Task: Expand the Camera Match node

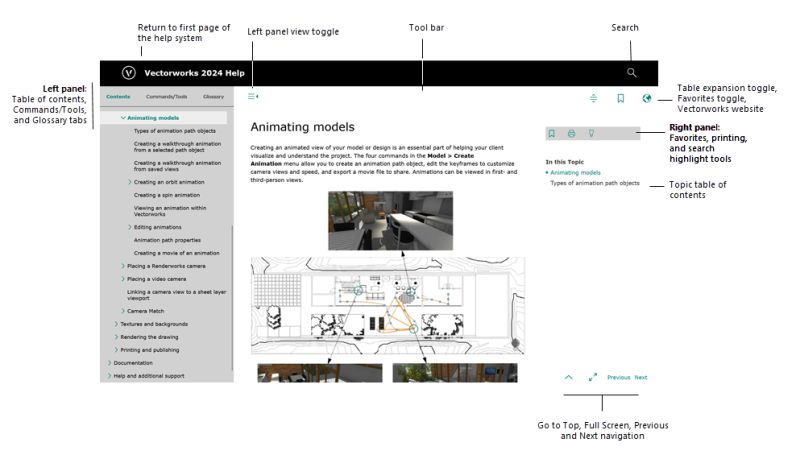Action: tap(123, 311)
